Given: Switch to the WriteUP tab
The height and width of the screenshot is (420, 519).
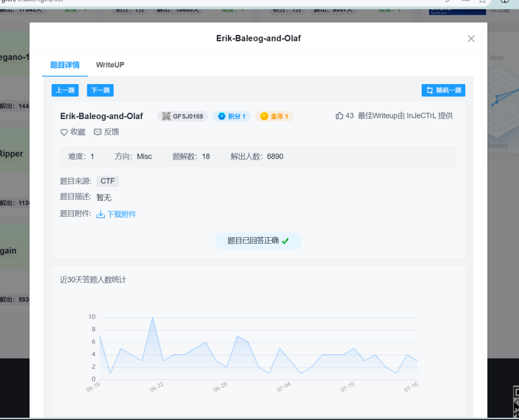Looking at the screenshot, I should pos(110,65).
